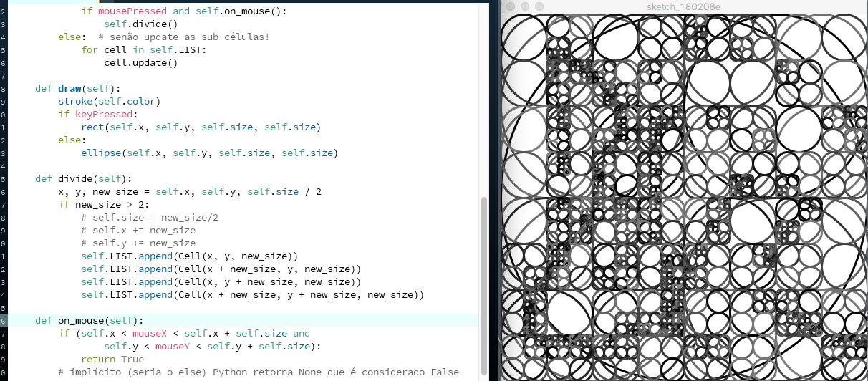Click the 'x, y, new_size = ...' assignment line

190,191
